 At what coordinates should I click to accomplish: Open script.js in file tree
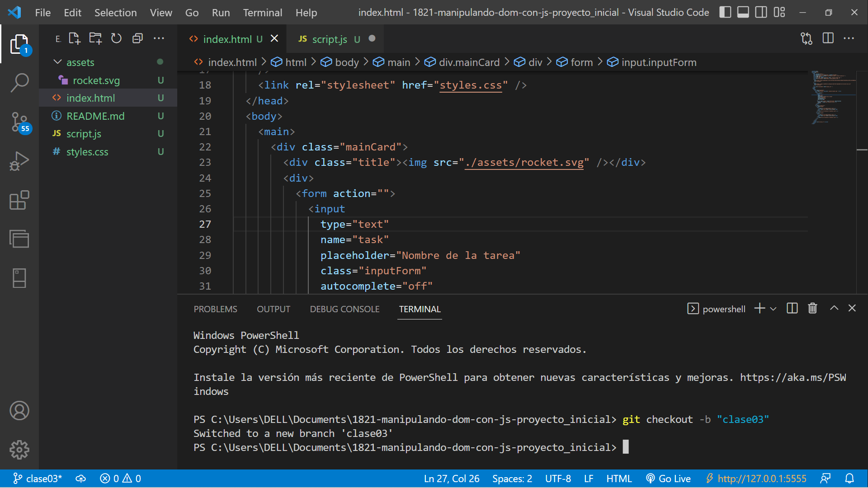pos(108,134)
